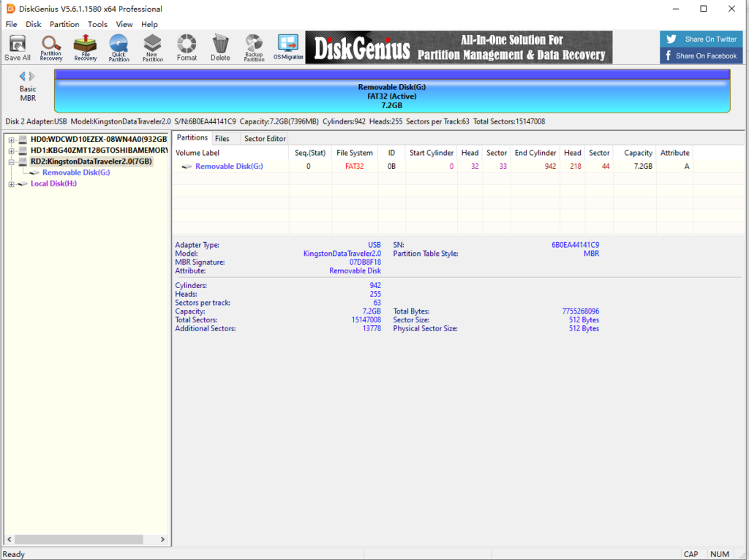Launch the File Recovery tool

click(x=85, y=48)
